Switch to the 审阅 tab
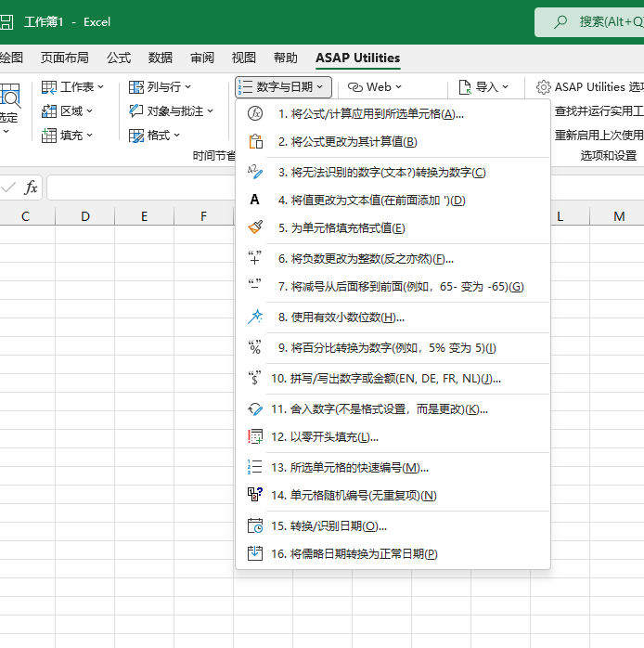 [202, 58]
